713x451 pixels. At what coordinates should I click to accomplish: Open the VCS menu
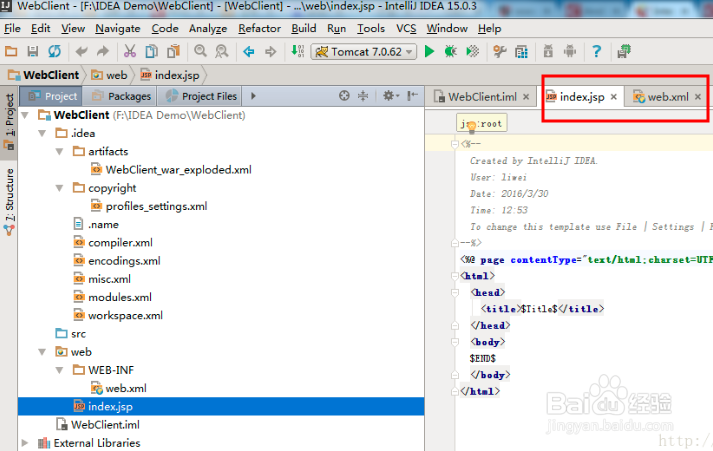point(406,29)
